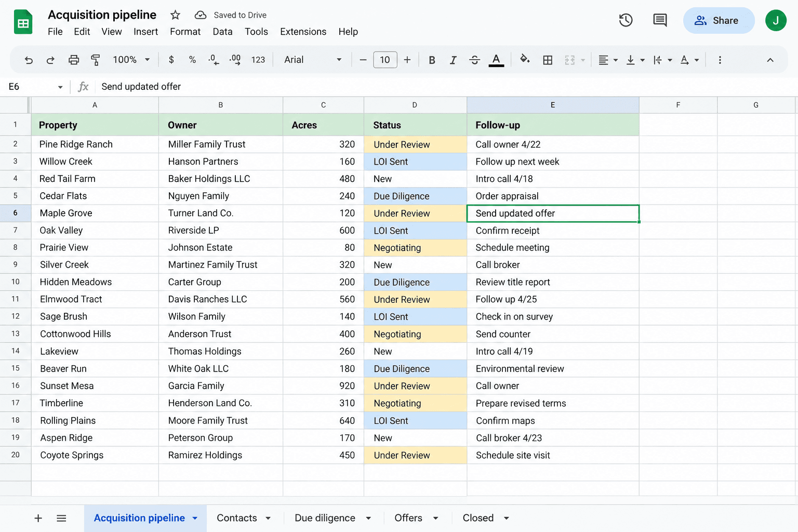Open the View menu
Image resolution: width=798 pixels, height=532 pixels.
tap(112, 32)
